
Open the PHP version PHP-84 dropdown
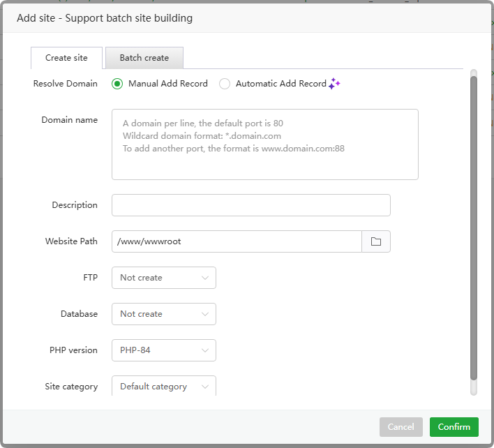(164, 350)
